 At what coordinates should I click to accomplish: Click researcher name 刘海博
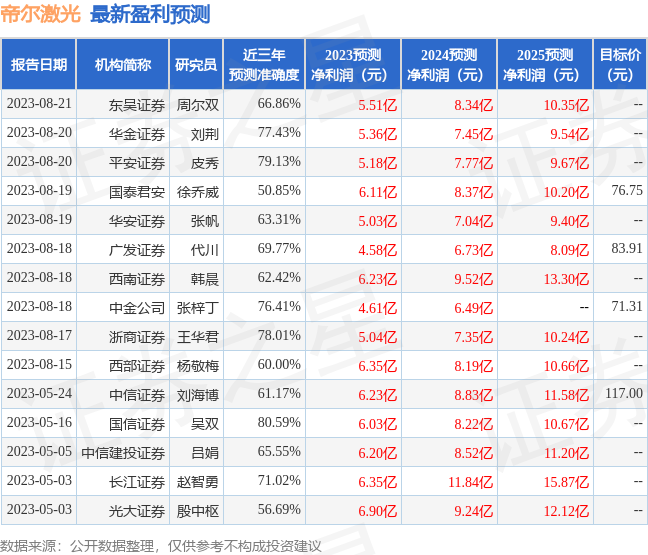198,395
